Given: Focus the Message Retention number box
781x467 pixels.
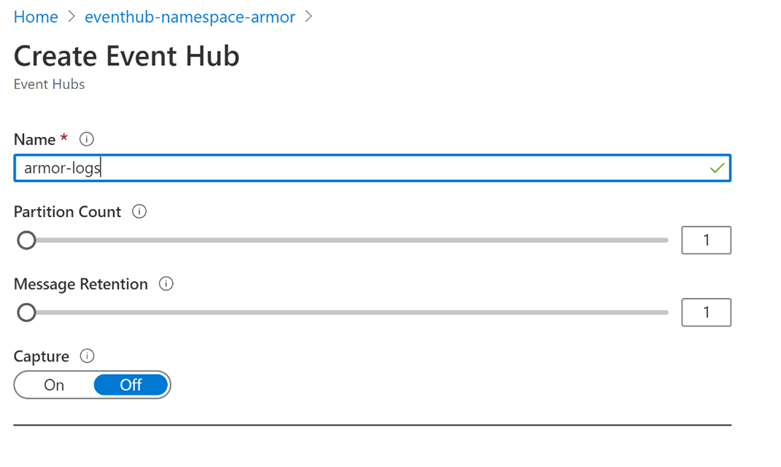Looking at the screenshot, I should [x=706, y=312].
